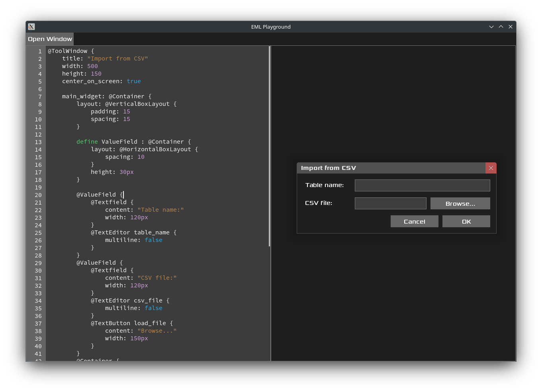Click the "CSV file:" label in dialog

pyautogui.click(x=318, y=203)
